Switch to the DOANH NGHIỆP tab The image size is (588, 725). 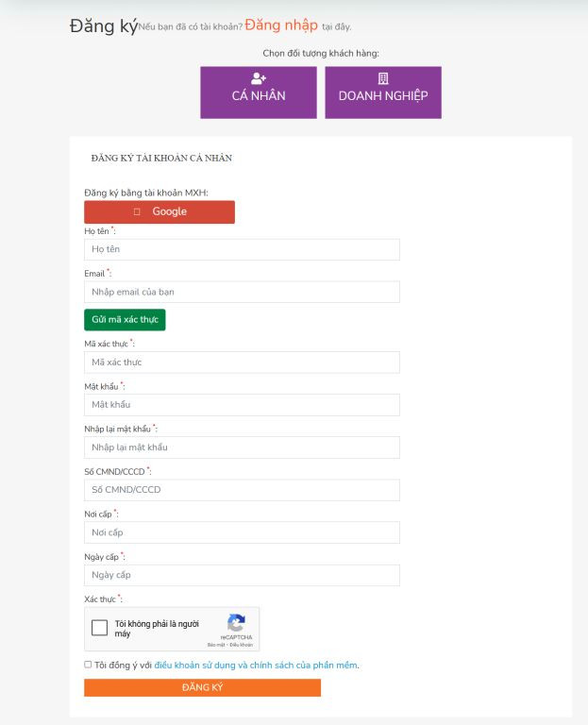(383, 93)
